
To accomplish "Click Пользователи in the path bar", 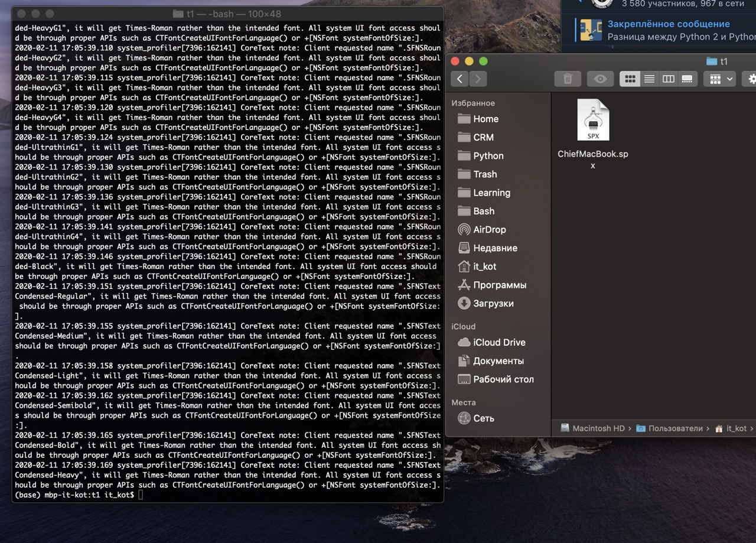I will click(x=669, y=428).
